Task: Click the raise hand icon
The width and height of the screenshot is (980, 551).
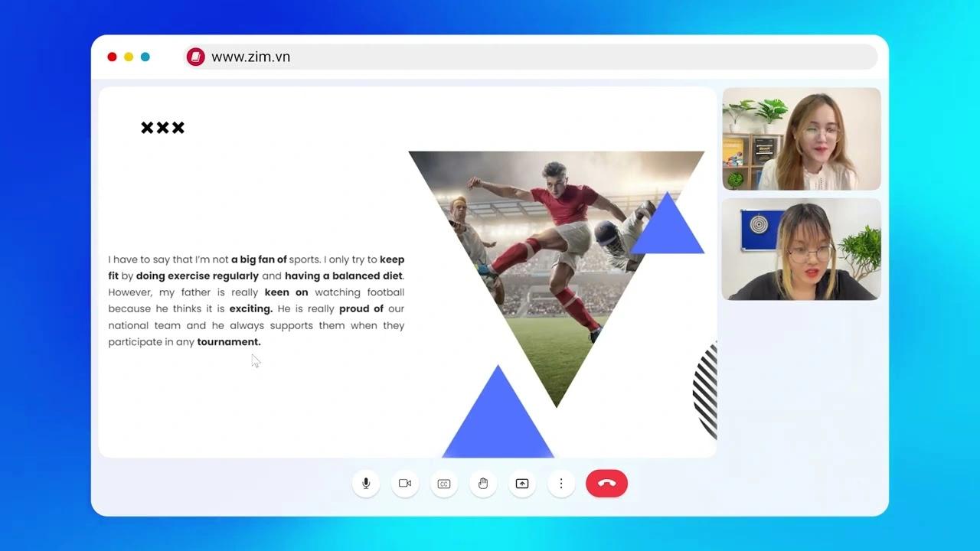Action: (483, 483)
